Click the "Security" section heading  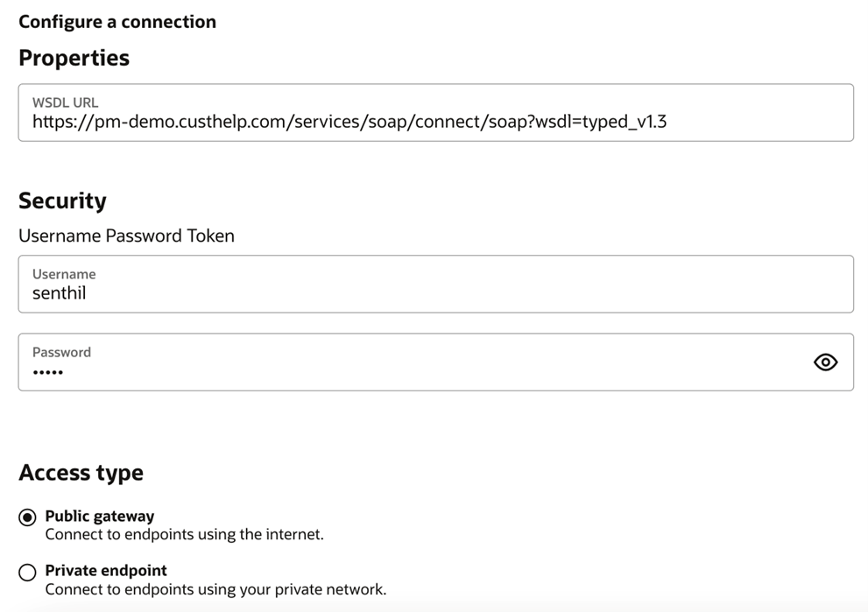coord(62,200)
